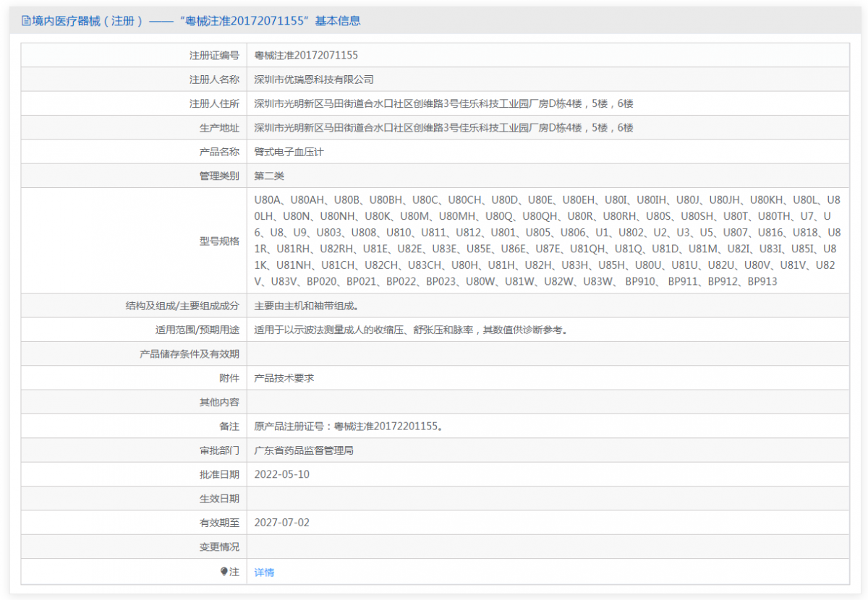Click the document icon in header title

coord(26,21)
